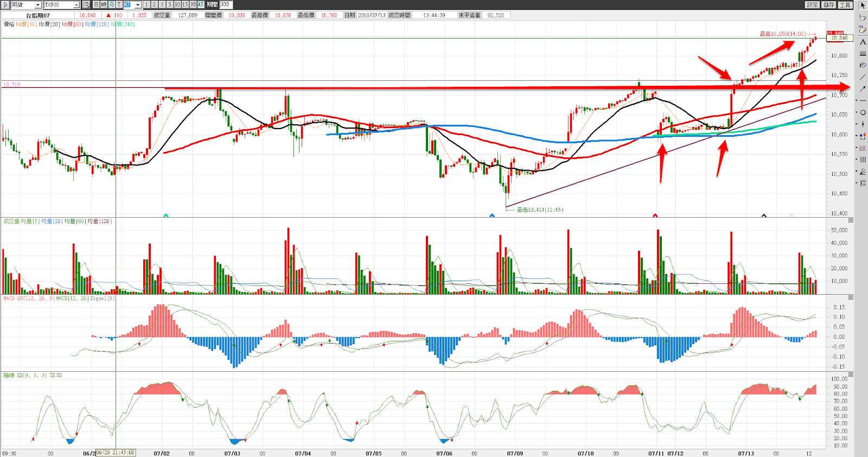868x457 pixels.
Task: Click the magnifier symbol search icon
Action: pos(86,5)
